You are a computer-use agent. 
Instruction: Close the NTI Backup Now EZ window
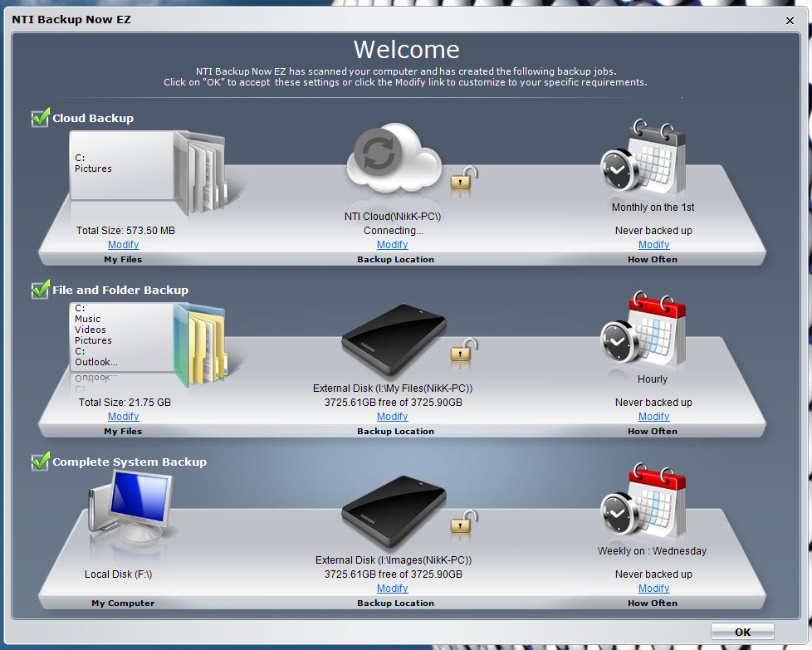point(790,21)
